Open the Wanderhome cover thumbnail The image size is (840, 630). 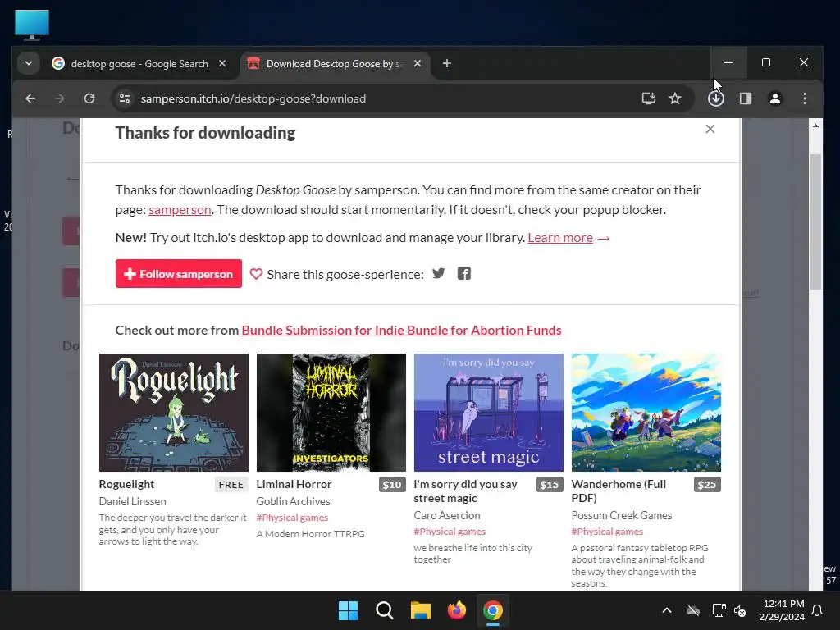pyautogui.click(x=646, y=413)
